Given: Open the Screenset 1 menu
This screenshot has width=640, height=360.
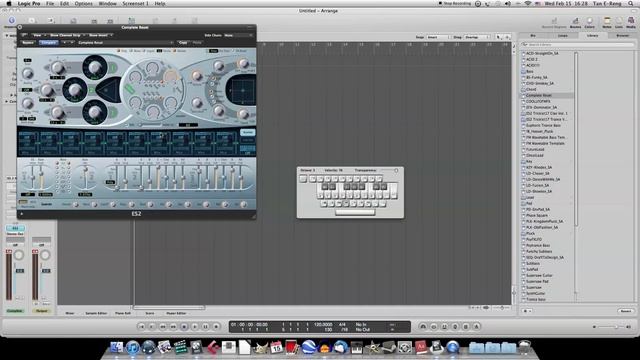Looking at the screenshot, I should (136, 4).
